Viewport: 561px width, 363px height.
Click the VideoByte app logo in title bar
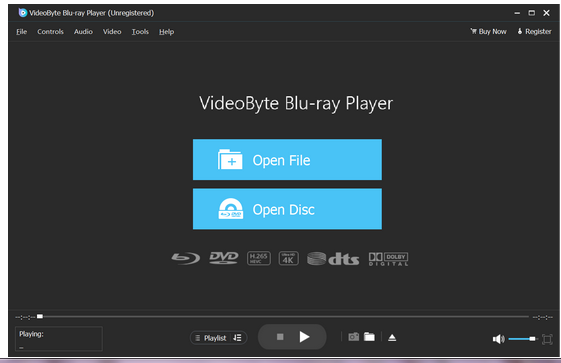[x=23, y=13]
